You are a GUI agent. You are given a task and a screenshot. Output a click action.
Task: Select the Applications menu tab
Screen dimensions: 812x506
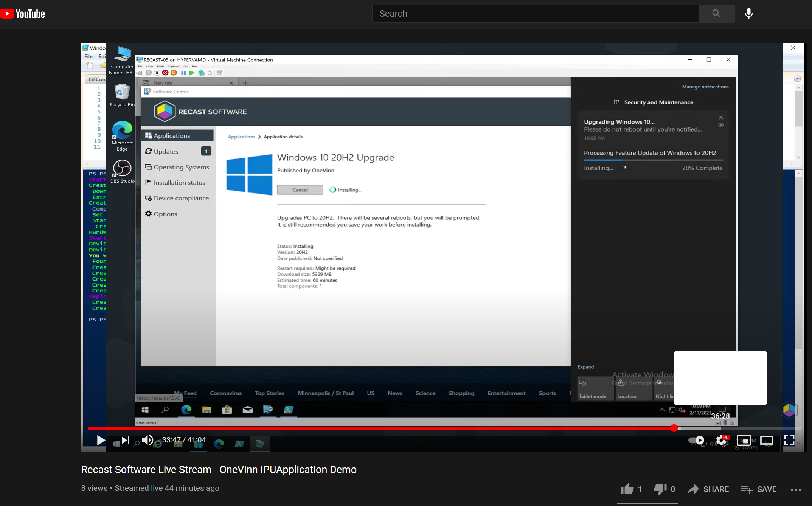pyautogui.click(x=171, y=135)
